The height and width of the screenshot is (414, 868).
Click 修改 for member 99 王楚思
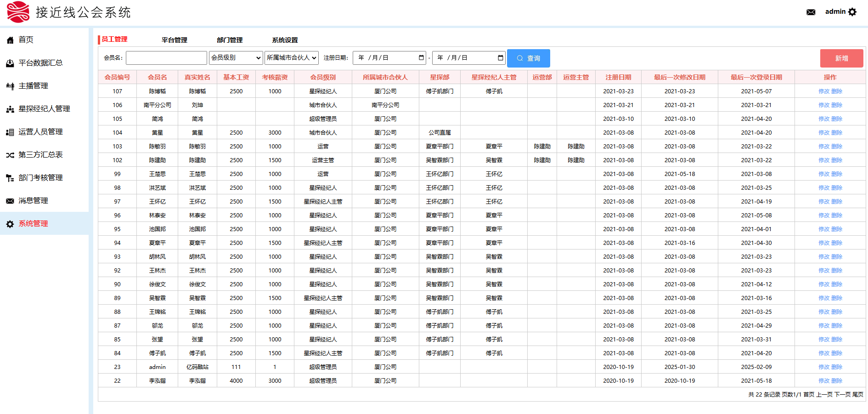click(824, 174)
